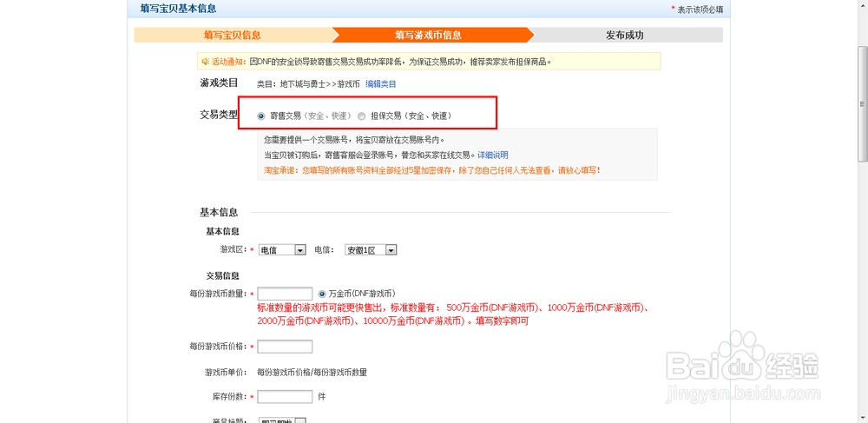
Task: Click the 您需要提供一个交易账号 description text
Action: pos(354,140)
